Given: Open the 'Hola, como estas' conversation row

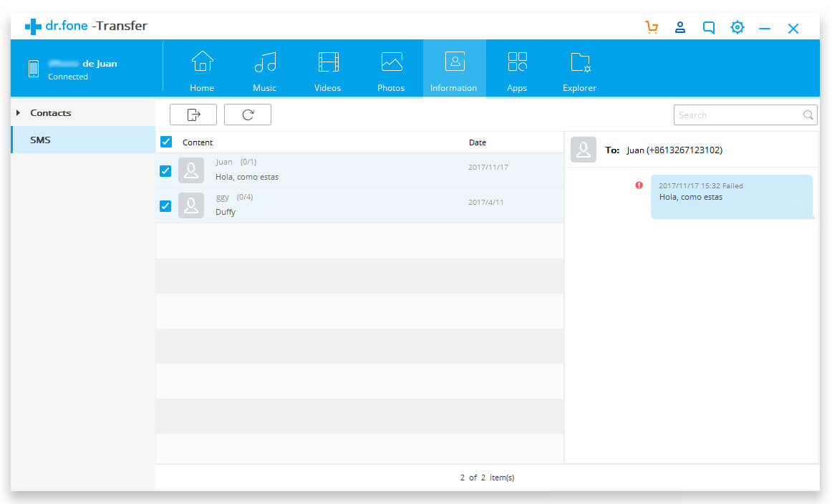Looking at the screenshot, I should click(x=359, y=170).
